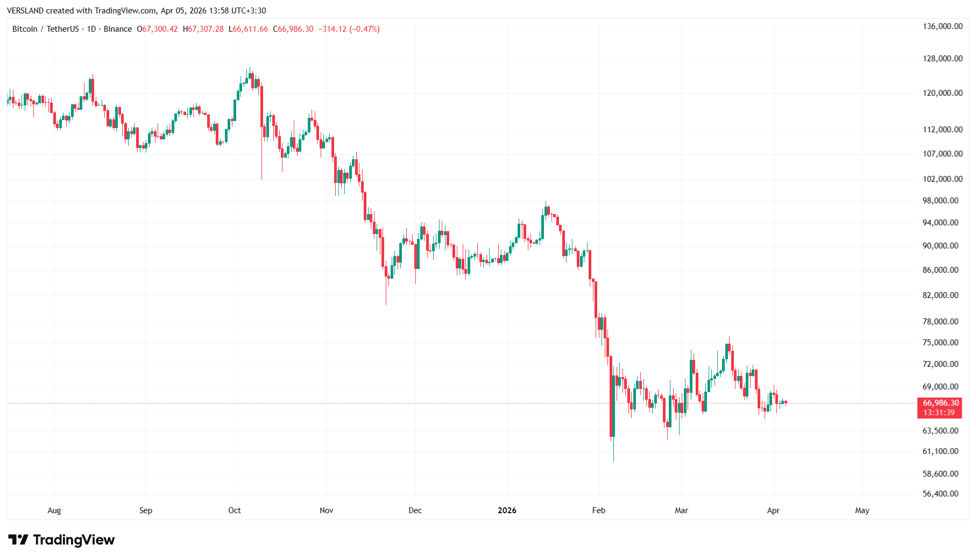
Task: Click the Binance exchange label
Action: pos(117,29)
